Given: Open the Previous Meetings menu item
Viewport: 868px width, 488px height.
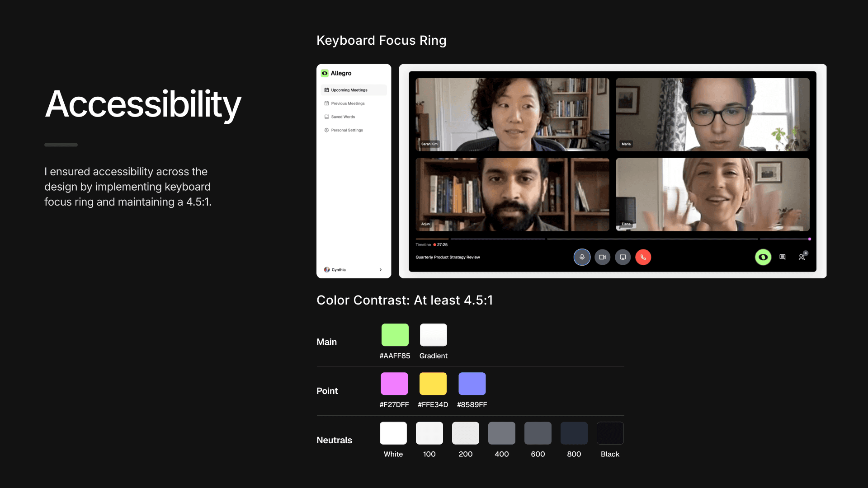Looking at the screenshot, I should click(x=348, y=103).
